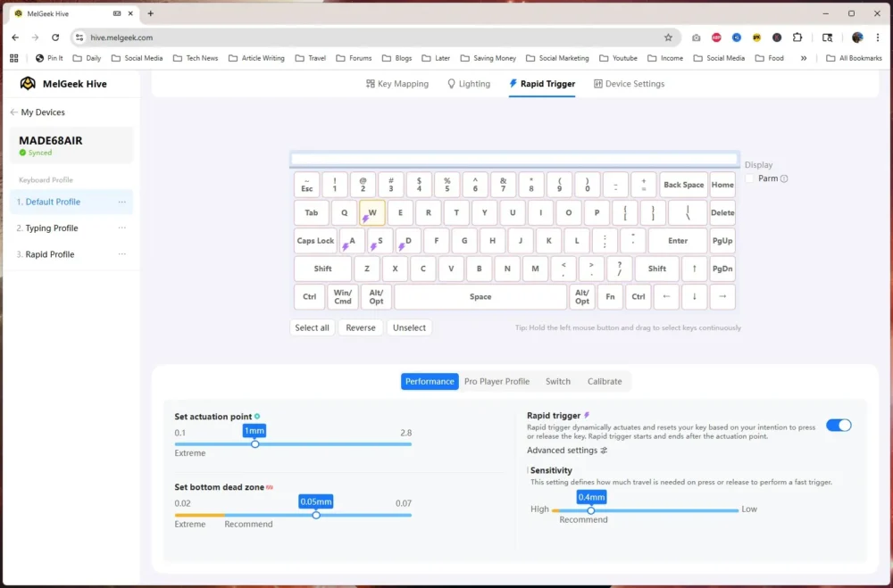Click the Unselect button
The width and height of the screenshot is (893, 588).
409,327
